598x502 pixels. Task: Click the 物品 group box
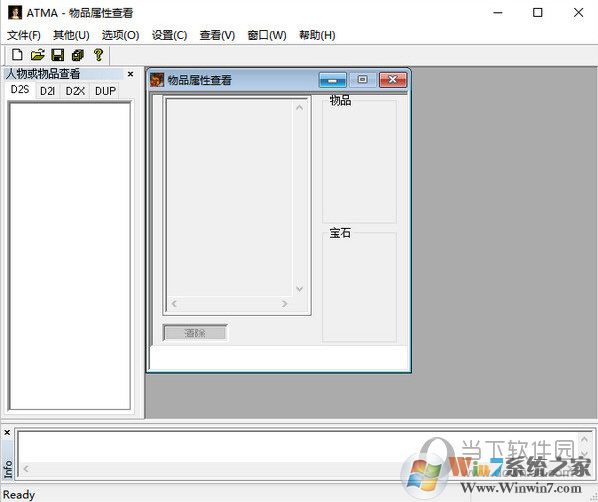point(359,159)
